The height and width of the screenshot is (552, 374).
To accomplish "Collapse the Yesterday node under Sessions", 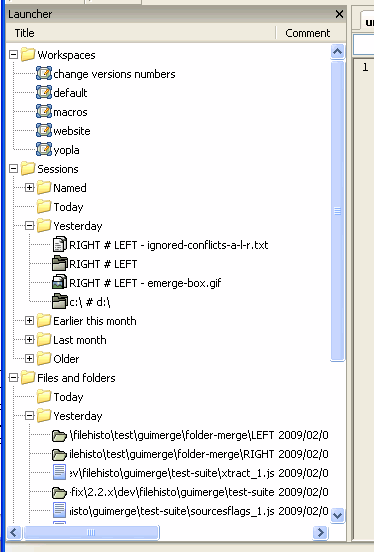I will point(30,226).
